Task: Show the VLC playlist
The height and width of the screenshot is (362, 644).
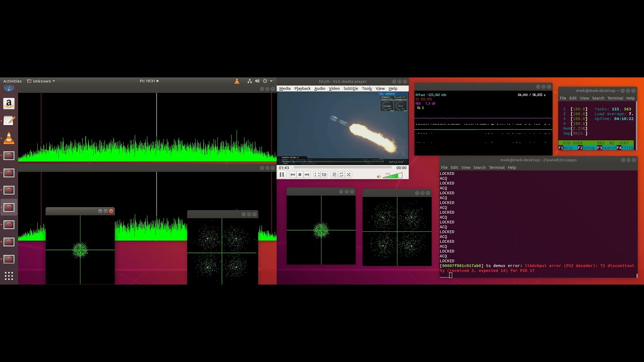Action: click(x=334, y=174)
